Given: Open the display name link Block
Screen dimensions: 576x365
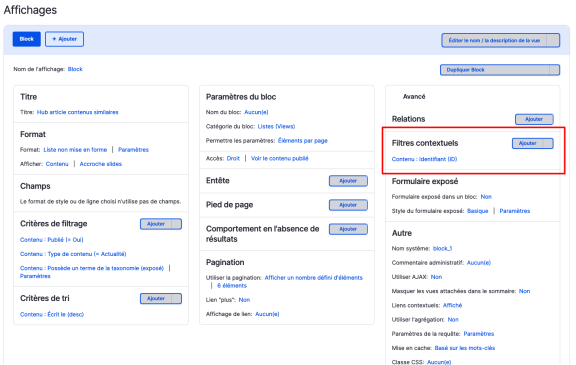Looking at the screenshot, I should click(75, 69).
